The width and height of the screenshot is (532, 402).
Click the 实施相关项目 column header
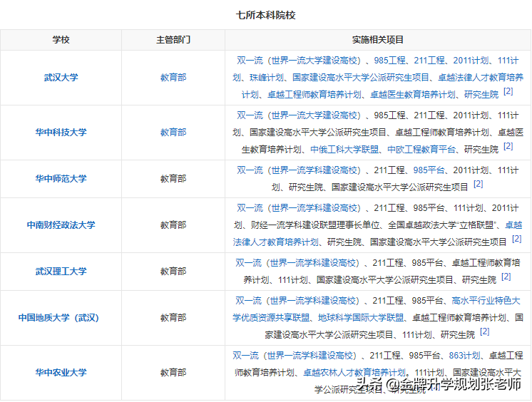click(378, 40)
